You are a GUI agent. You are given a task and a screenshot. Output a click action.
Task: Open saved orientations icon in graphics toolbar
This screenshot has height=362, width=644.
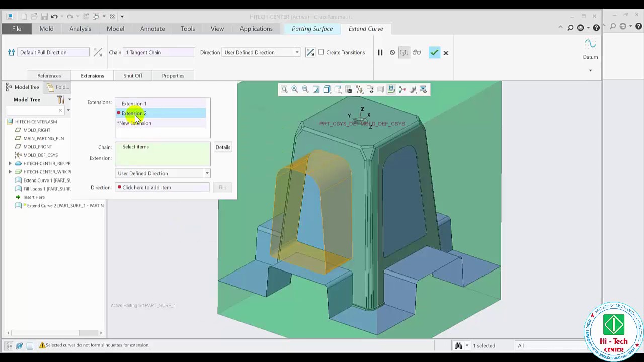(x=338, y=89)
